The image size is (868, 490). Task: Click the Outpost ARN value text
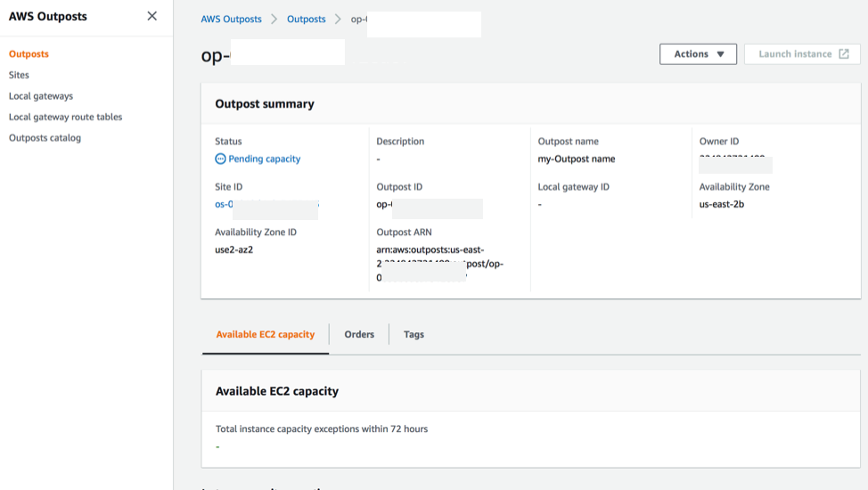[439, 264]
